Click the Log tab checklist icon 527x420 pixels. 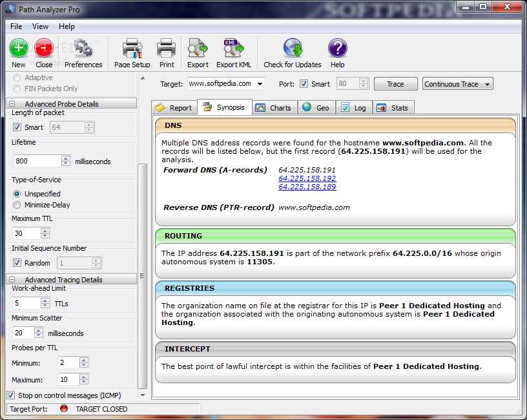point(345,107)
